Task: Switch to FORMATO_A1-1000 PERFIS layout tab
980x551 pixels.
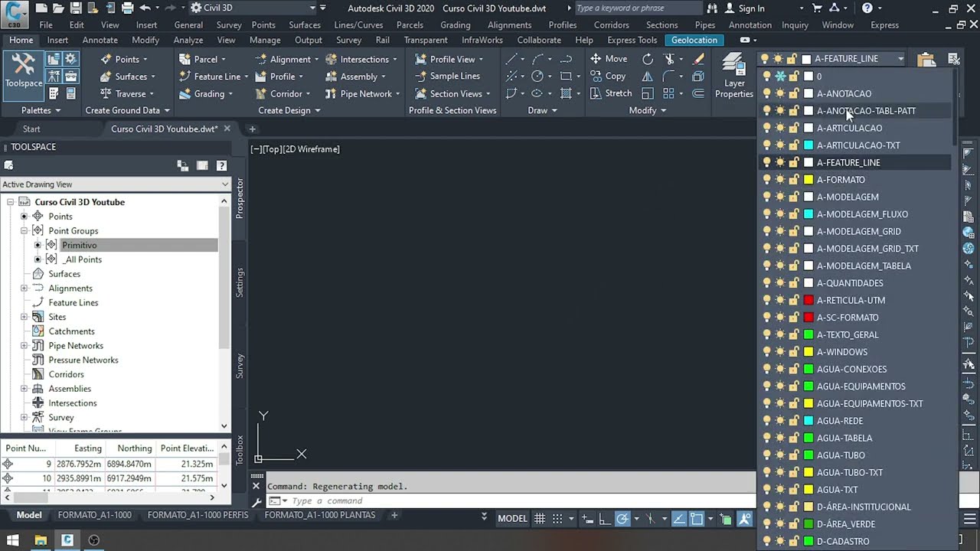Action: 198,515
